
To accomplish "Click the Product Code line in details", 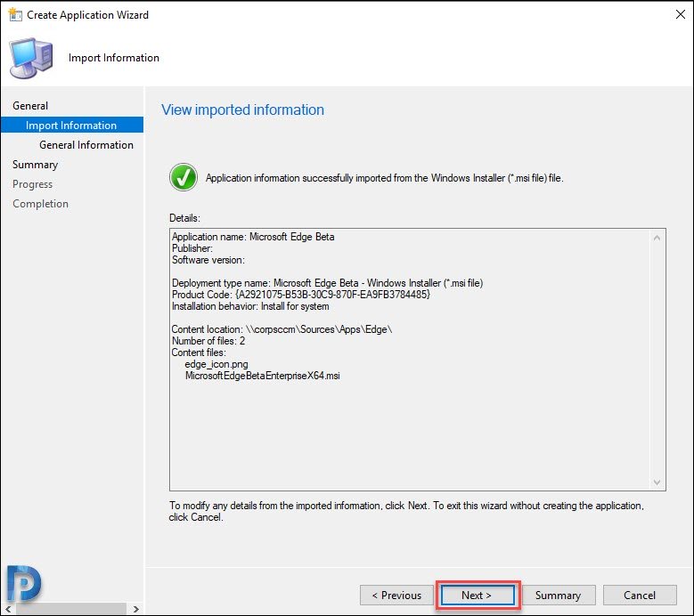I will [301, 295].
